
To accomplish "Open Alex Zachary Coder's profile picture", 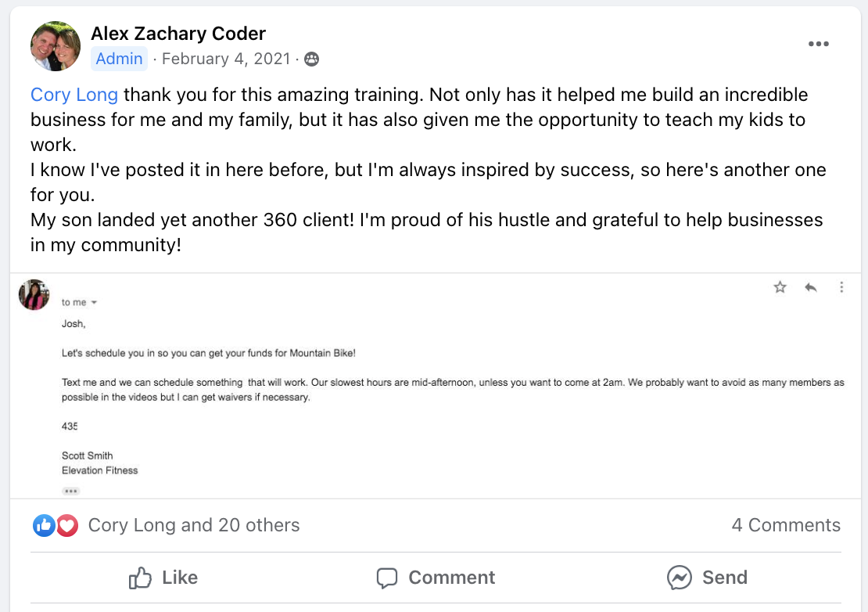I will click(x=56, y=46).
